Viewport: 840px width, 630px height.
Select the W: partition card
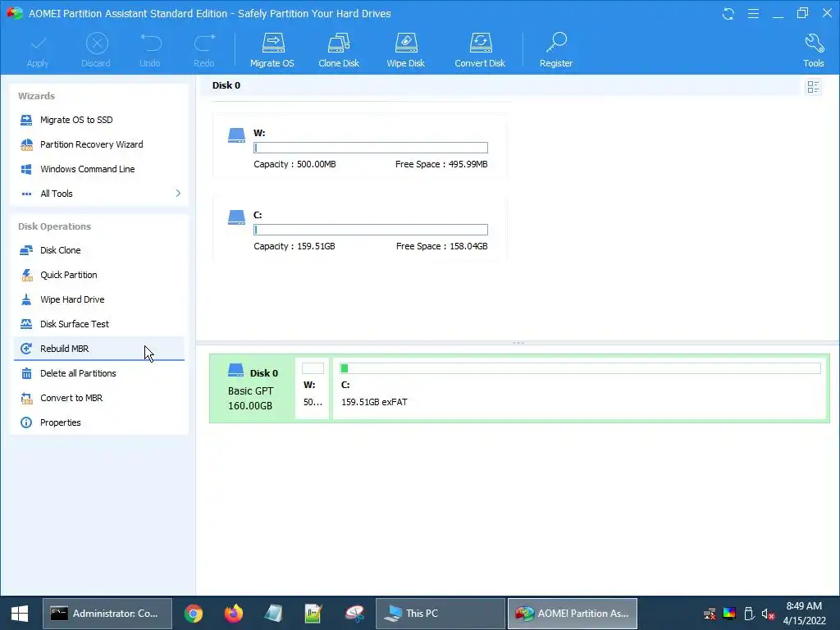359,146
